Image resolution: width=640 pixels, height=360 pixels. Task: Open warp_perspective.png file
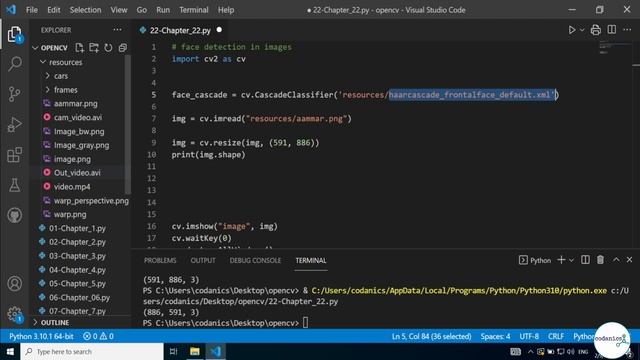[91, 200]
